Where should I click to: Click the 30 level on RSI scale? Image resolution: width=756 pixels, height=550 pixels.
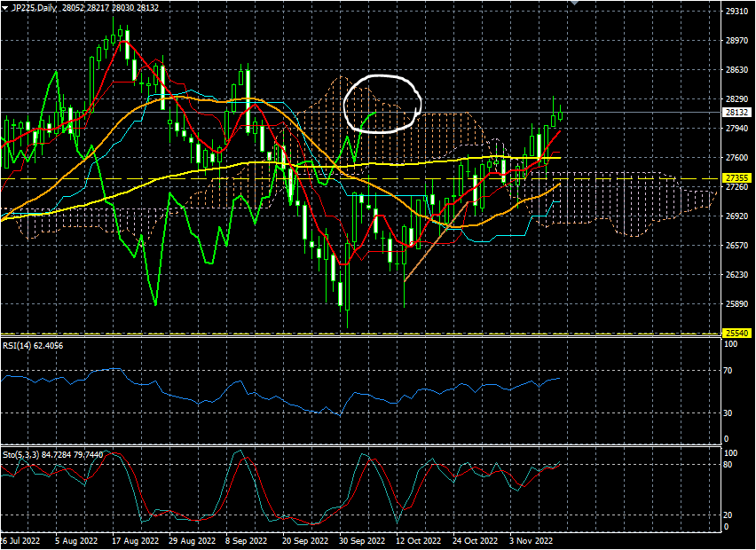click(x=728, y=413)
